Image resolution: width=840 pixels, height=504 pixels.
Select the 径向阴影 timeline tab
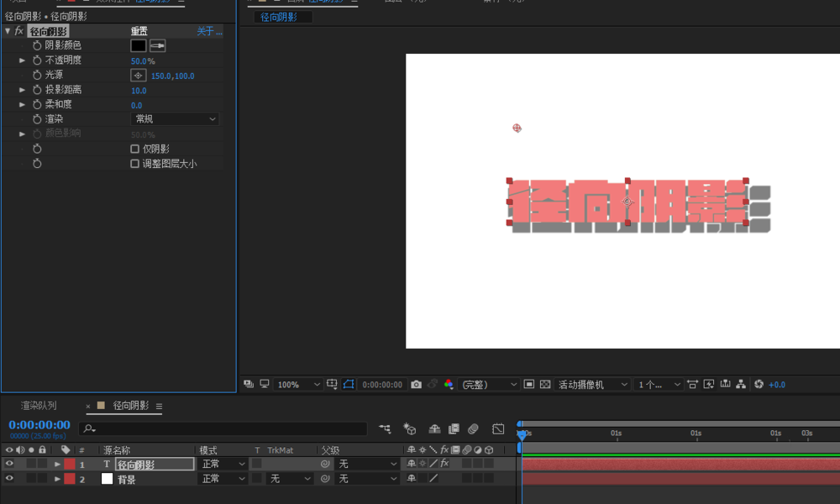(x=130, y=406)
